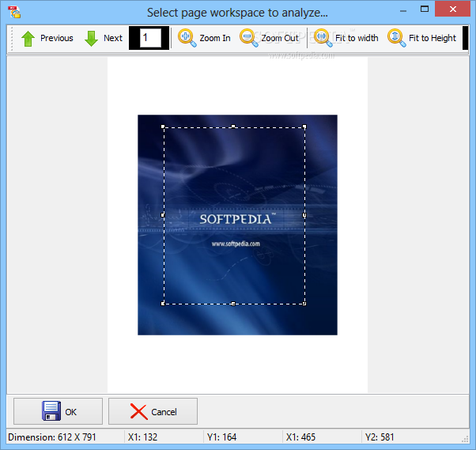The height and width of the screenshot is (450, 476).
Task: Click the toolbar drag grip handle
Action: point(12,38)
